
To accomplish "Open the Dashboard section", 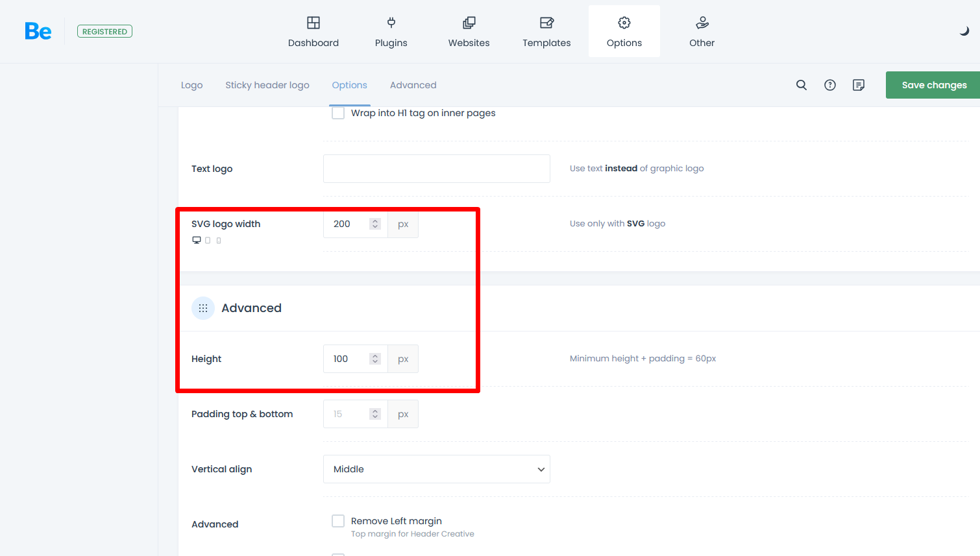I will tap(313, 32).
